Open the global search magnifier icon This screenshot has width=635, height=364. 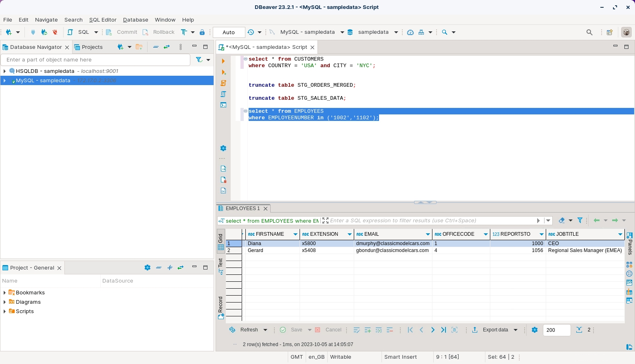pyautogui.click(x=589, y=32)
